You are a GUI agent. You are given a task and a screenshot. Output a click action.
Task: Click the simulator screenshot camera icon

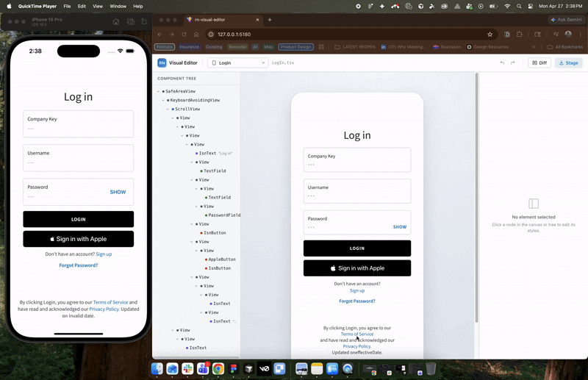pos(131,22)
